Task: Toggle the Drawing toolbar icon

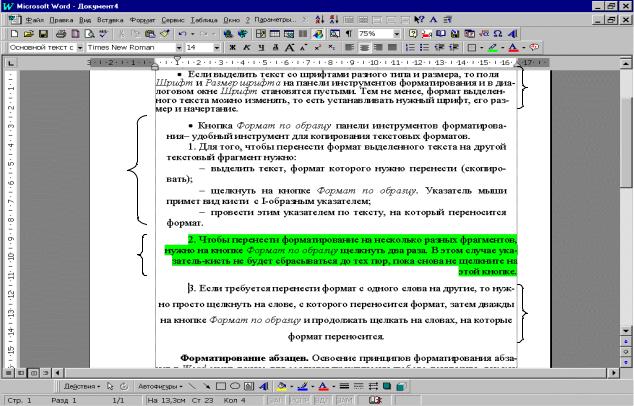Action: [x=318, y=34]
